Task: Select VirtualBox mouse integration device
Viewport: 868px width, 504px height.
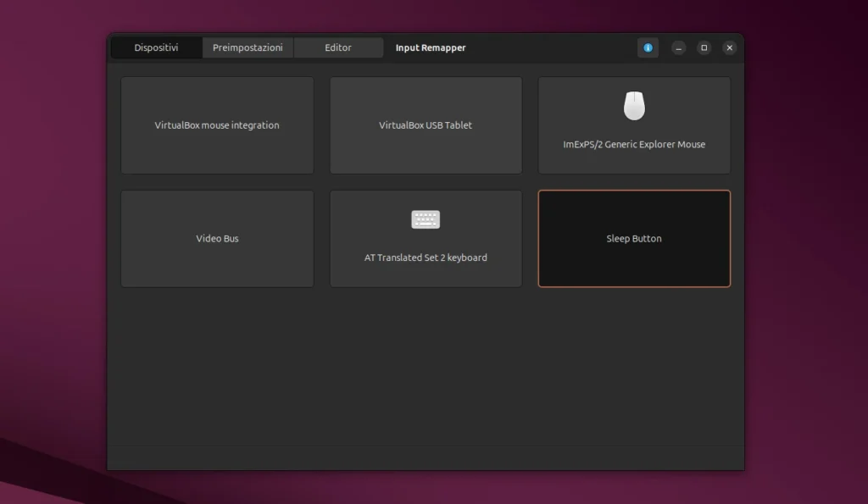Action: 217,125
